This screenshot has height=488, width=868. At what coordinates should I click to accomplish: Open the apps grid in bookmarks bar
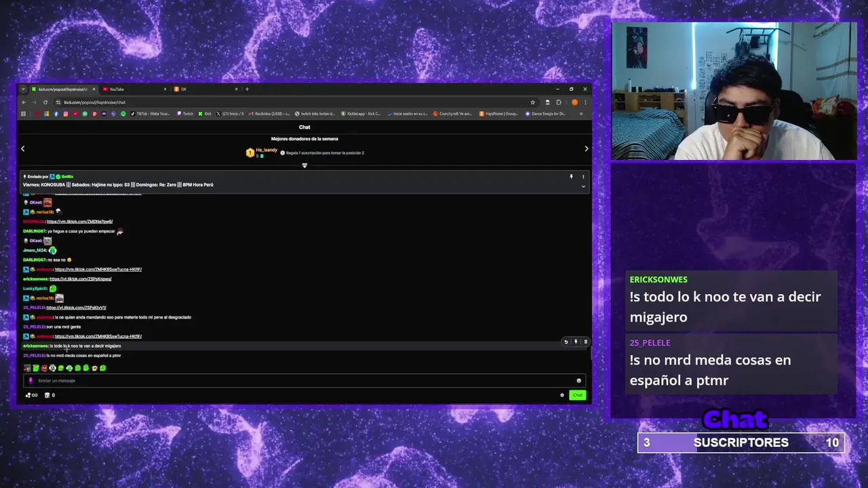point(23,114)
